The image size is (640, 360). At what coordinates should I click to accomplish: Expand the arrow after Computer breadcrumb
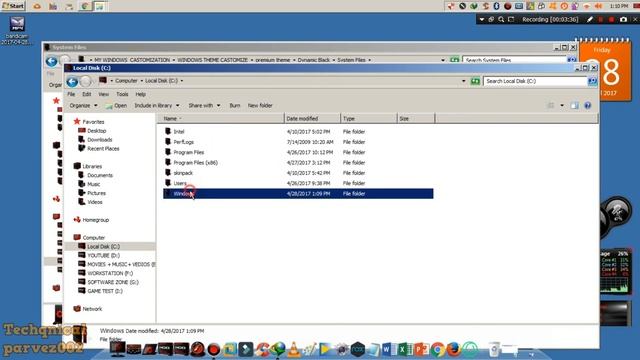click(142, 81)
